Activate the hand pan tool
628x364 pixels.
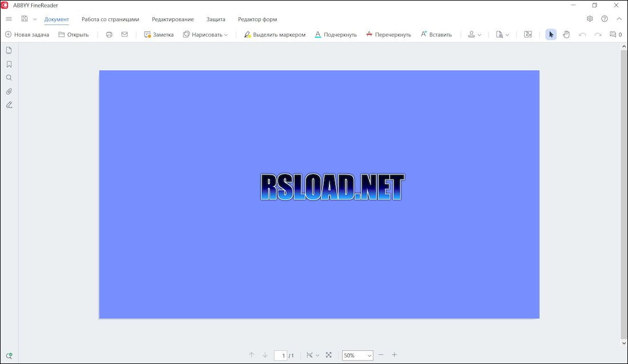[x=566, y=34]
